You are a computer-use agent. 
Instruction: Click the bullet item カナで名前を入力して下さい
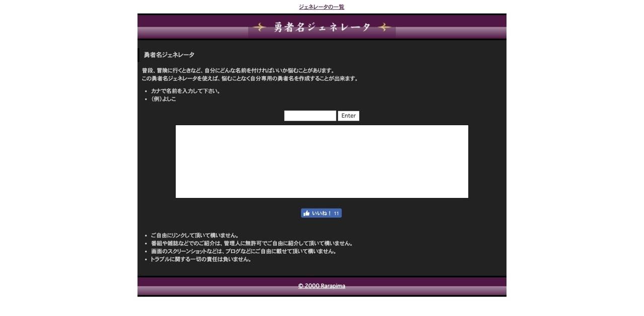[185, 91]
